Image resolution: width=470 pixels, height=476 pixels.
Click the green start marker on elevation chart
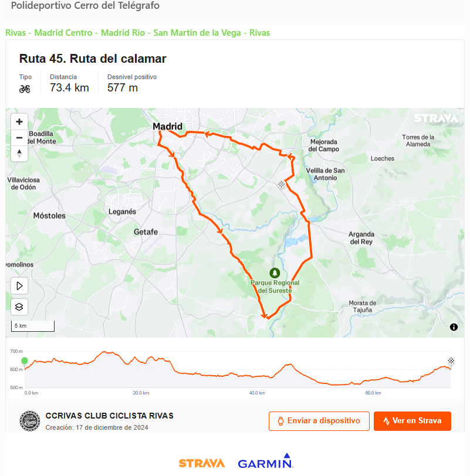click(x=25, y=361)
